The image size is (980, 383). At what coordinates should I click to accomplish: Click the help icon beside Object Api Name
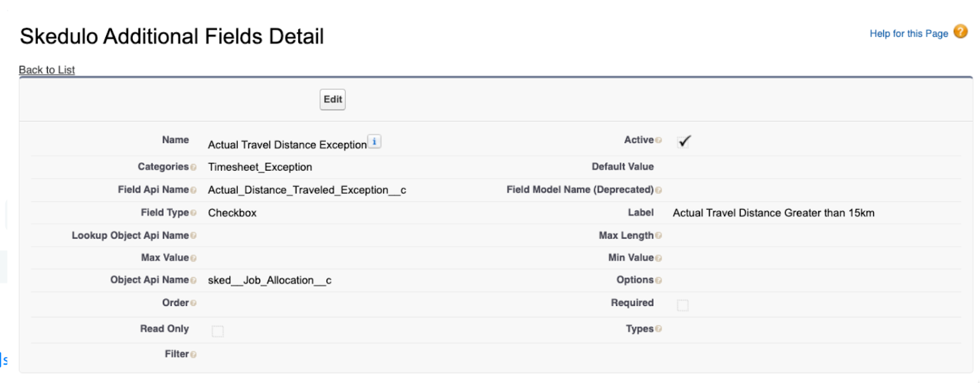click(x=194, y=280)
